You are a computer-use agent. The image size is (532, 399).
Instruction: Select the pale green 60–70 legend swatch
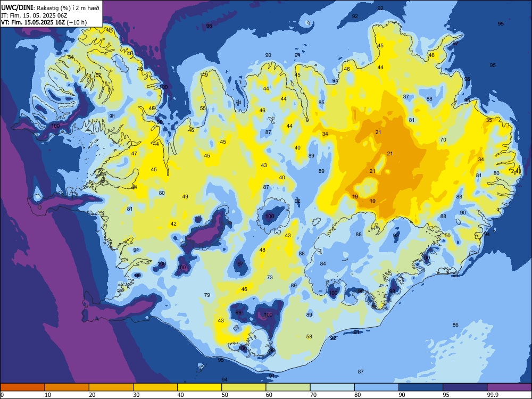(288, 387)
